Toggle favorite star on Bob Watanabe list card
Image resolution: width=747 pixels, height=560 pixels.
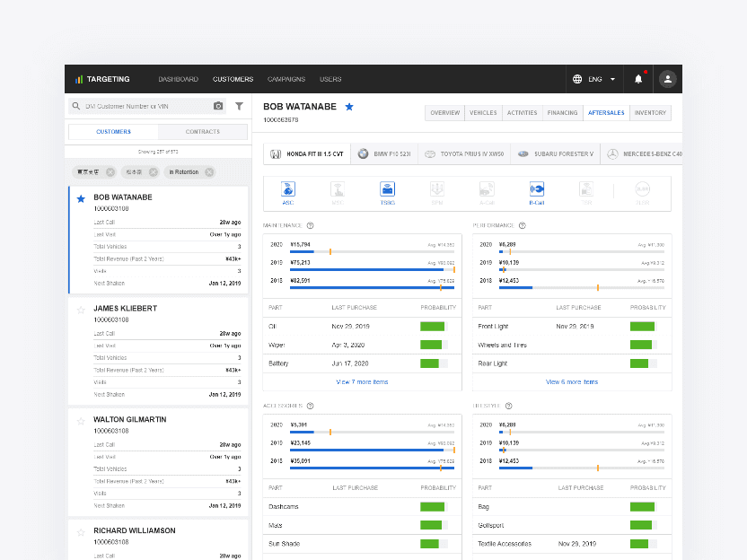(x=81, y=198)
